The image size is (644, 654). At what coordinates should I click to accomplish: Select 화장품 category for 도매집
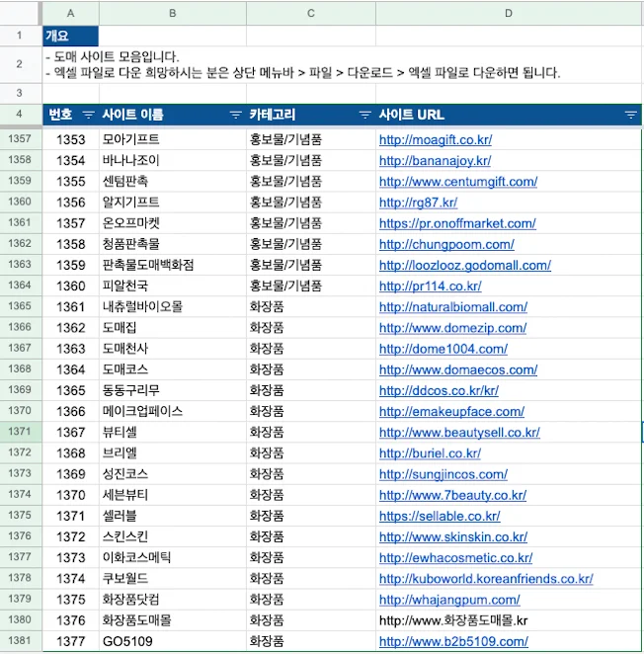pos(311,327)
